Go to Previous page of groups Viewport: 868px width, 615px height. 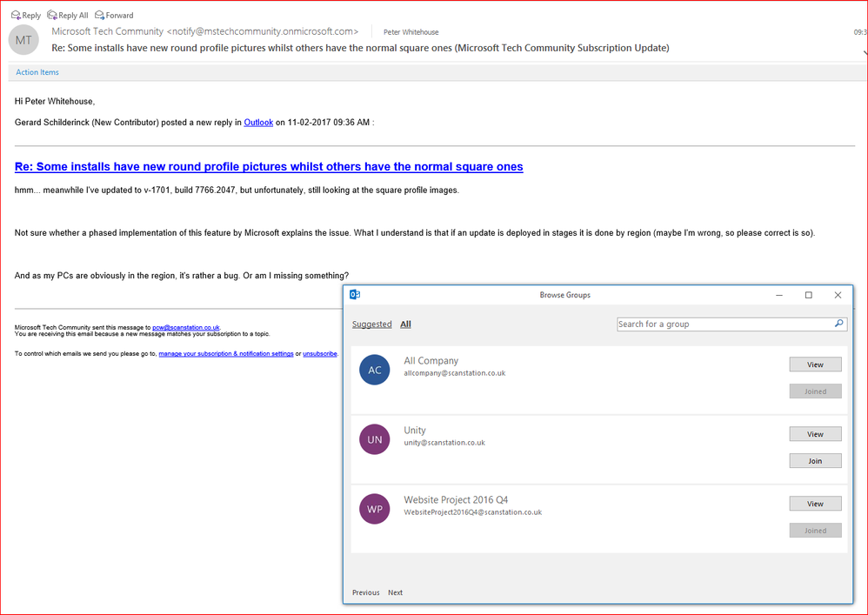366,592
